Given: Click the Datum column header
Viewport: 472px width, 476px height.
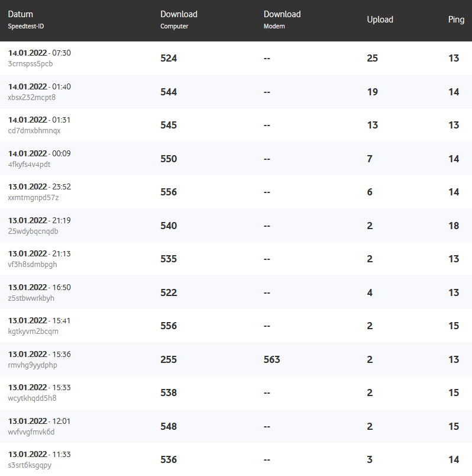Looking at the screenshot, I should pyautogui.click(x=21, y=14).
